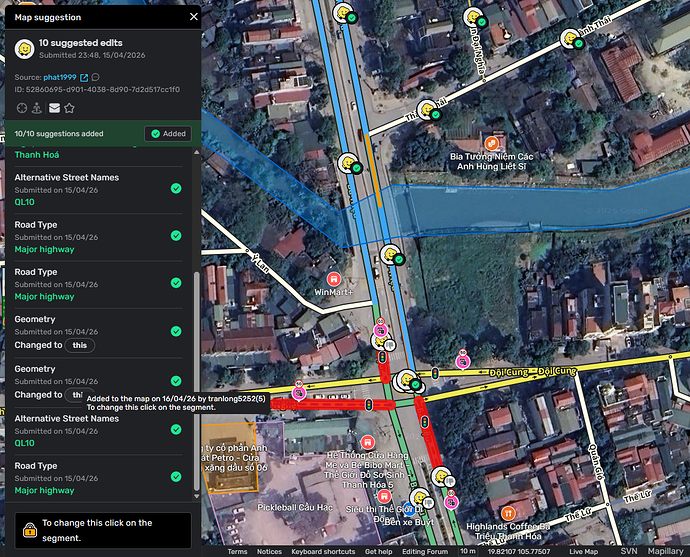Viewport: 690px width, 557px height.
Task: Open street view with the pegman icon
Action: 37,108
